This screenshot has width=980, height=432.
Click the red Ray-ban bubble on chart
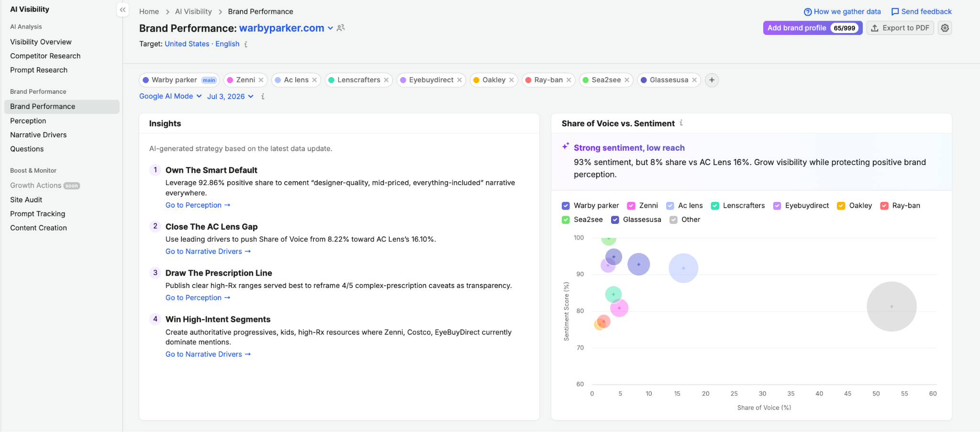tap(604, 321)
